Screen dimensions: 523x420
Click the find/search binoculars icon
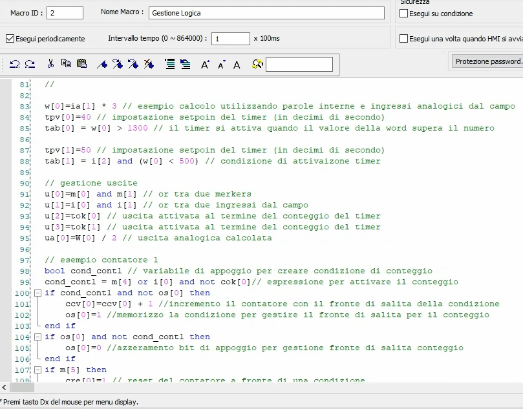point(257,64)
